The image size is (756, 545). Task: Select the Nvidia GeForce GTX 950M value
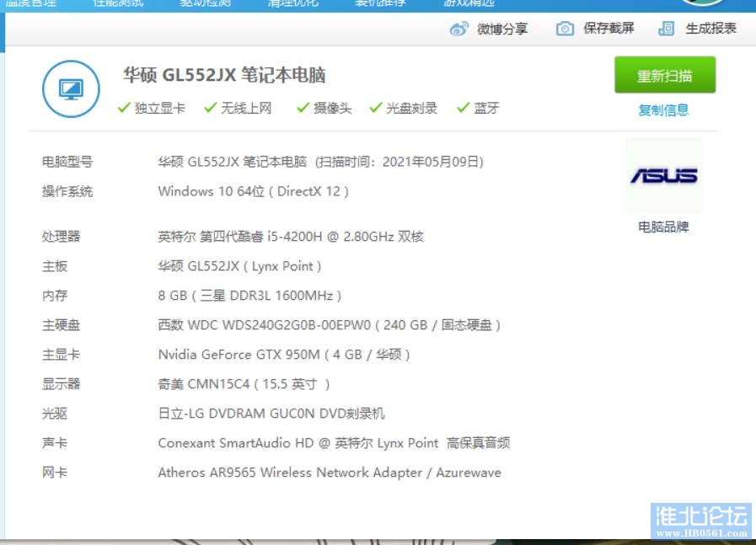click(x=284, y=355)
